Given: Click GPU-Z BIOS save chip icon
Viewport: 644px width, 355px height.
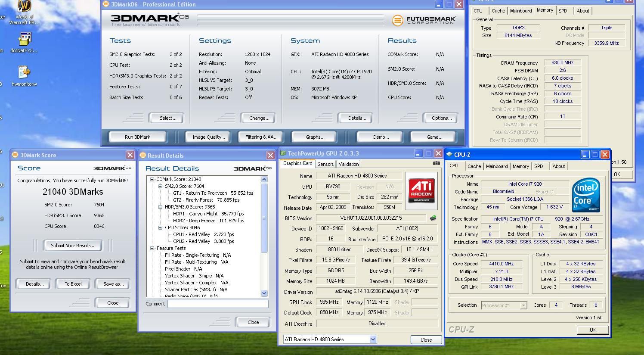Looking at the screenshot, I should point(433,218).
